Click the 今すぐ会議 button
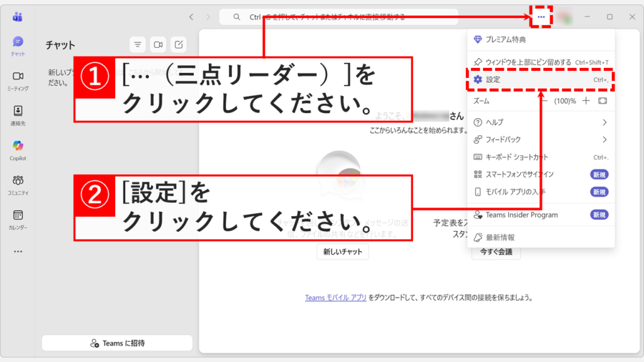644x362 pixels. pyautogui.click(x=495, y=251)
